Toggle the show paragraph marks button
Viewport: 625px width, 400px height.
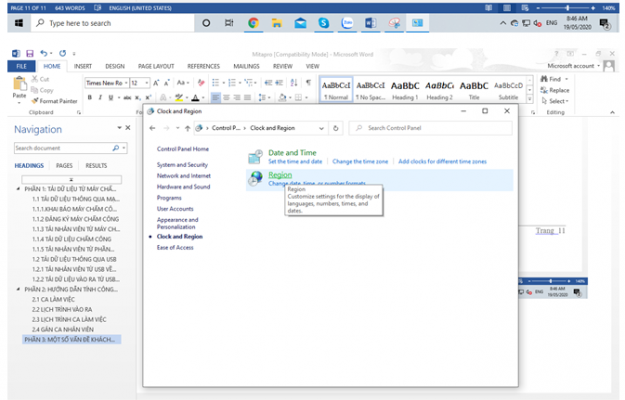[309, 82]
